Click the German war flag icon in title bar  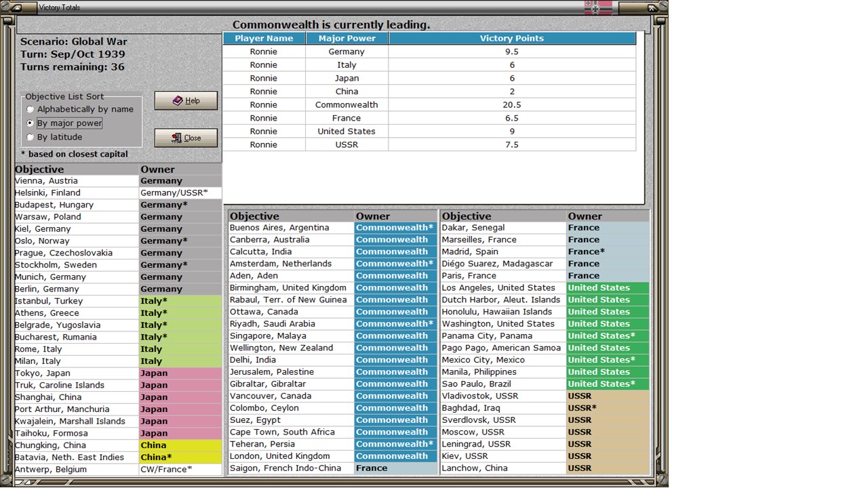coord(598,7)
